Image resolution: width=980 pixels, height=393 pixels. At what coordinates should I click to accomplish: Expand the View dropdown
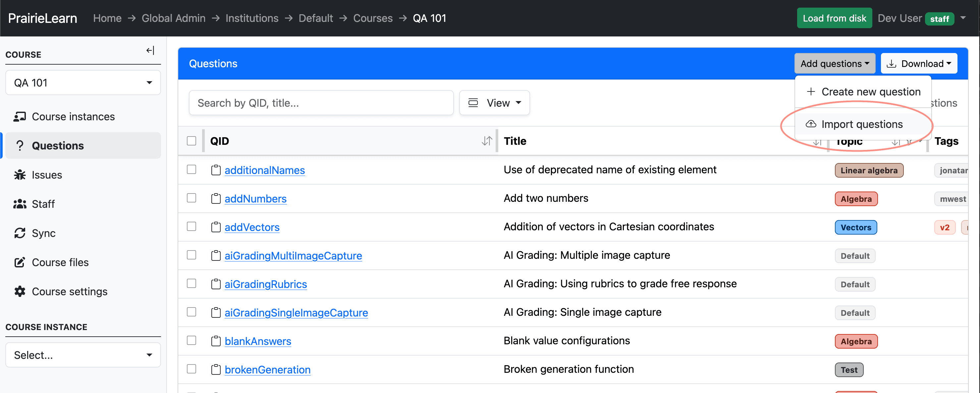coord(494,103)
